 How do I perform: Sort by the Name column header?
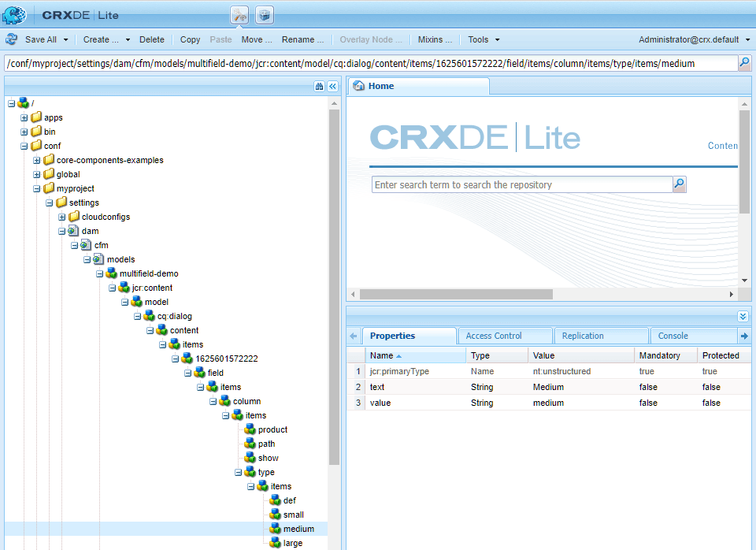(415, 355)
